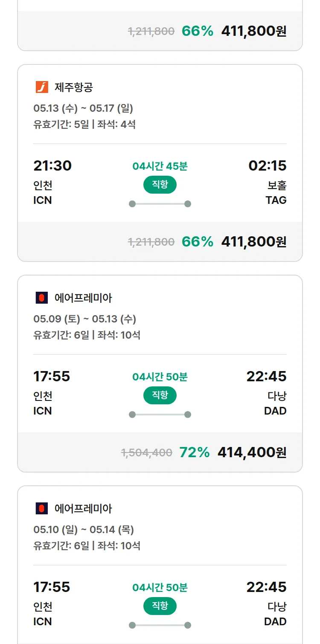Click the crossed-out 1,504,400 original price
The height and width of the screenshot is (644, 320).
coord(147,453)
